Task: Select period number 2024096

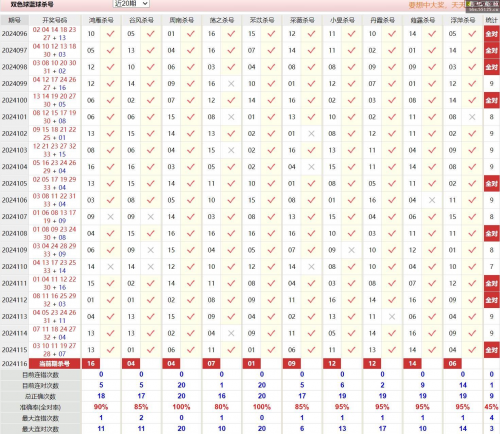Action: (14, 34)
